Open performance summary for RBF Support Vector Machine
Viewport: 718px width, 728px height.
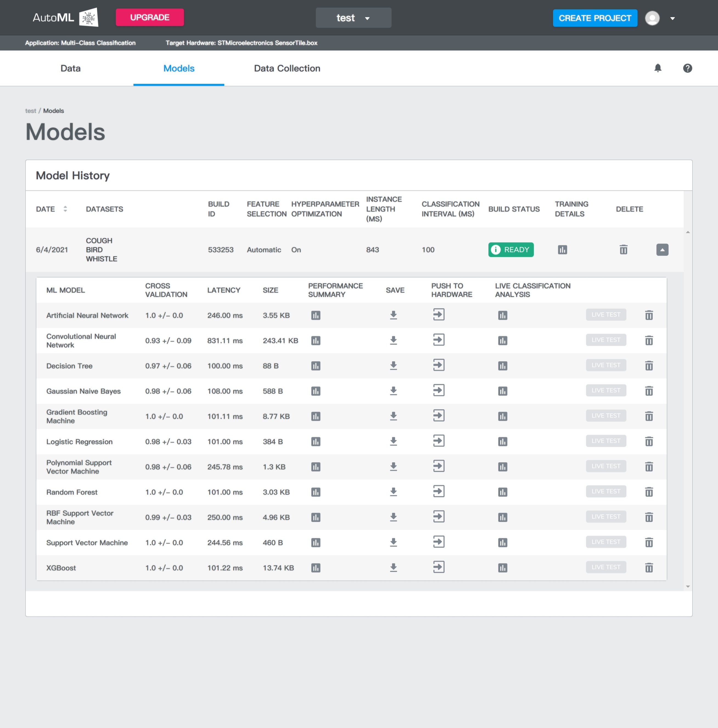(316, 517)
